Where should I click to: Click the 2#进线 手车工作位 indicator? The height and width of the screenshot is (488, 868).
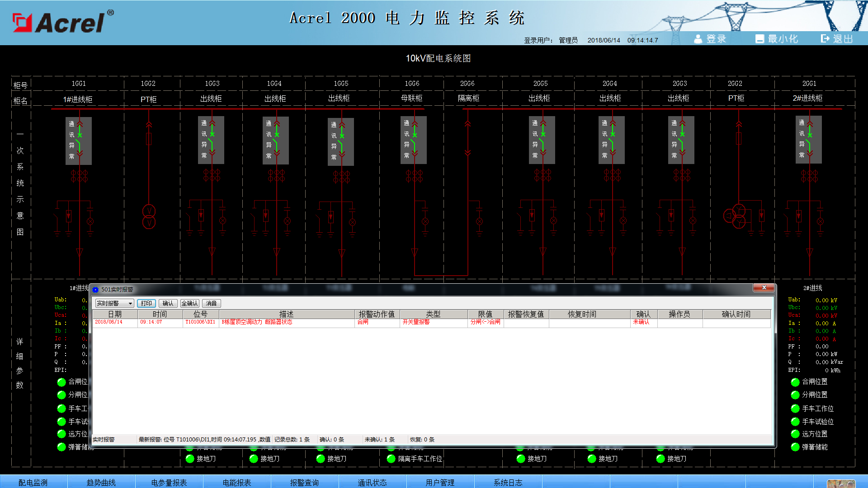point(795,408)
